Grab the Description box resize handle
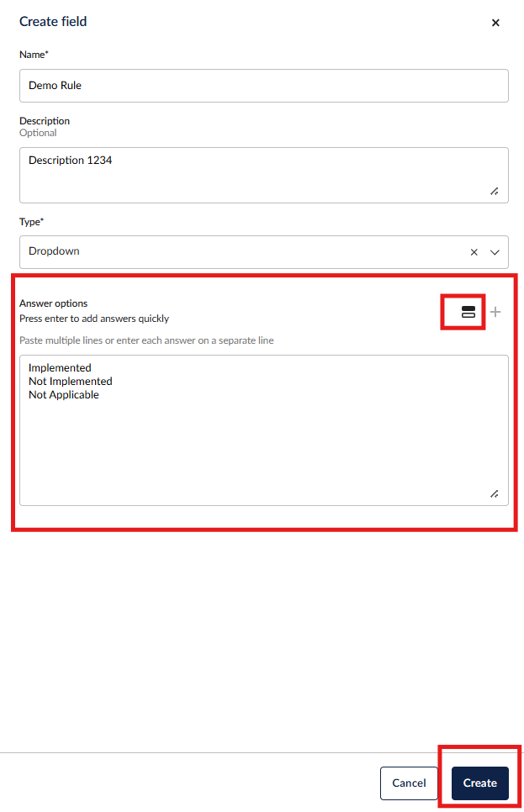The image size is (524, 812). (495, 192)
